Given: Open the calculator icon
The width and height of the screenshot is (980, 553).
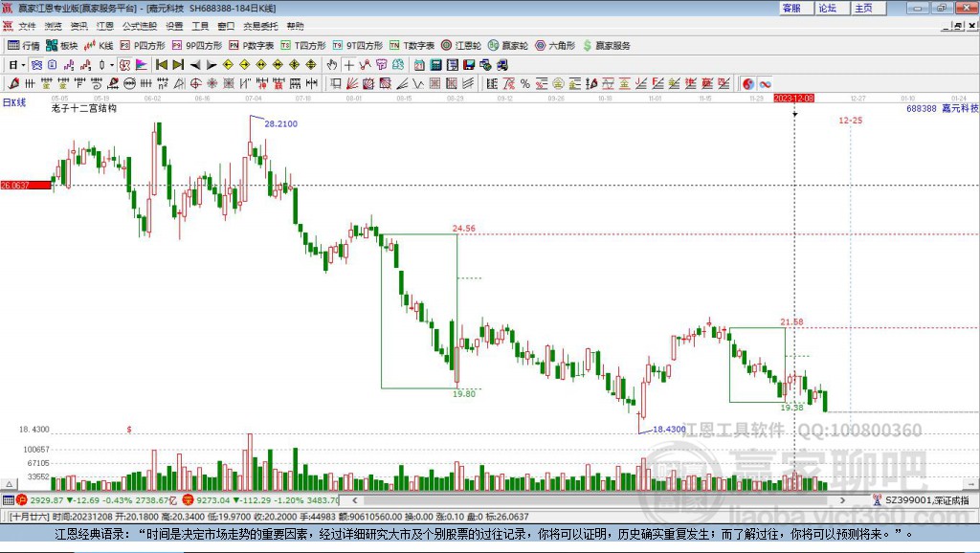Looking at the screenshot, I should tap(436, 65).
